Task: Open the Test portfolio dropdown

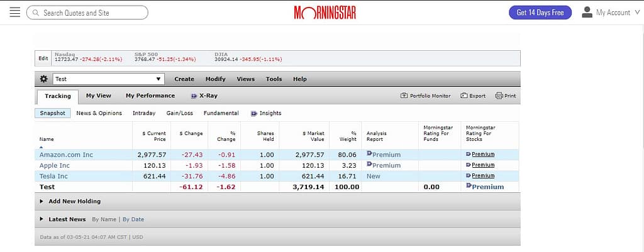Action: (108, 79)
